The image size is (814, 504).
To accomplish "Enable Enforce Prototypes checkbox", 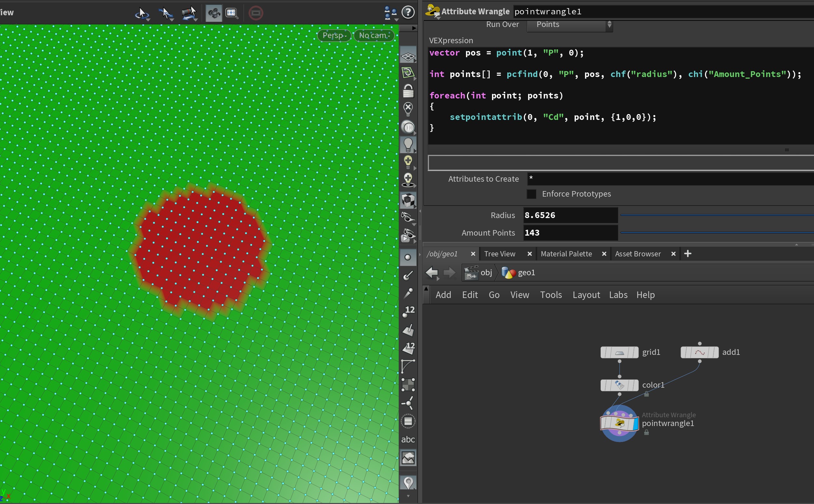I will (531, 194).
